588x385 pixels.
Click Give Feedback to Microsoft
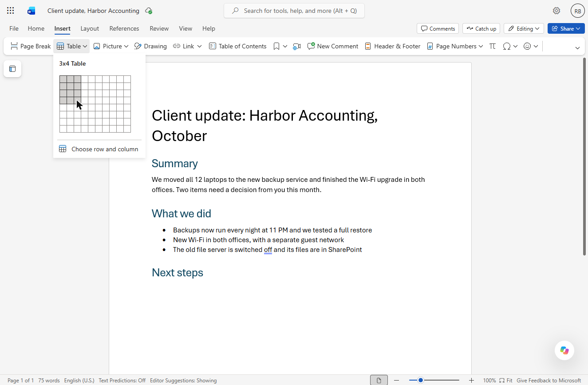(549, 380)
